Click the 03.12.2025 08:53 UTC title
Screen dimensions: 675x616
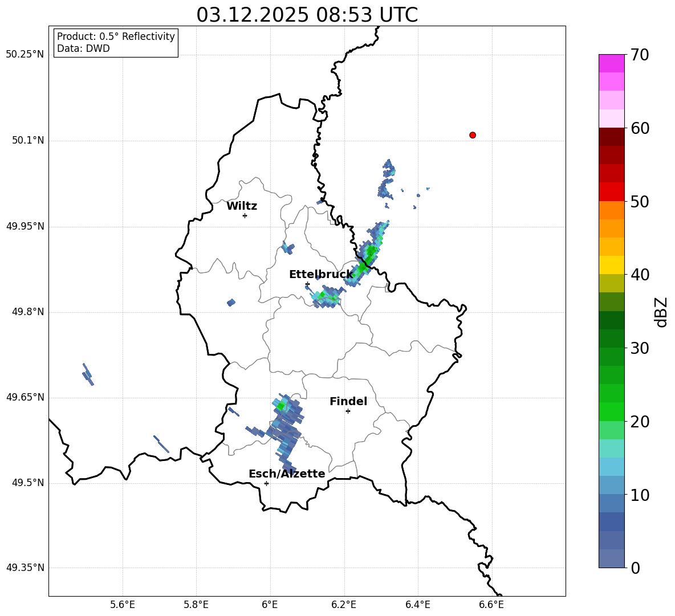point(307,15)
